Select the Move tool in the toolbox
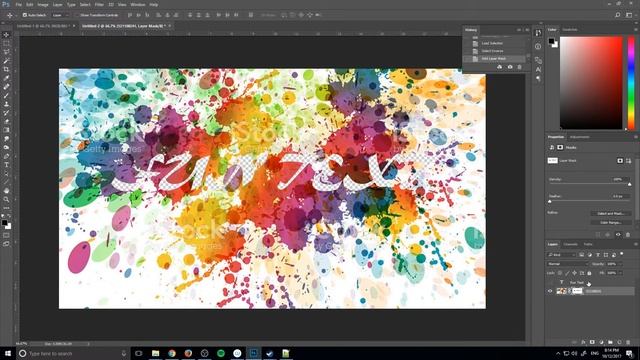This screenshot has height=360, width=640. (x=6, y=35)
